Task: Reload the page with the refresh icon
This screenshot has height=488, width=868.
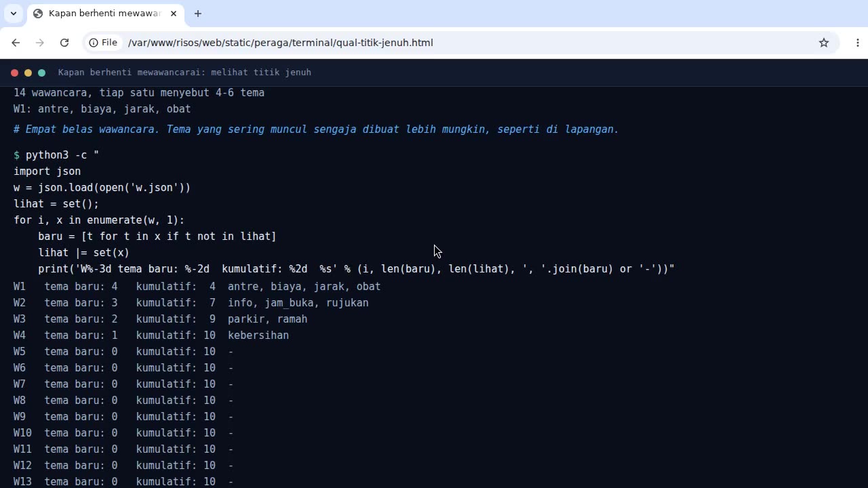Action: [64, 43]
